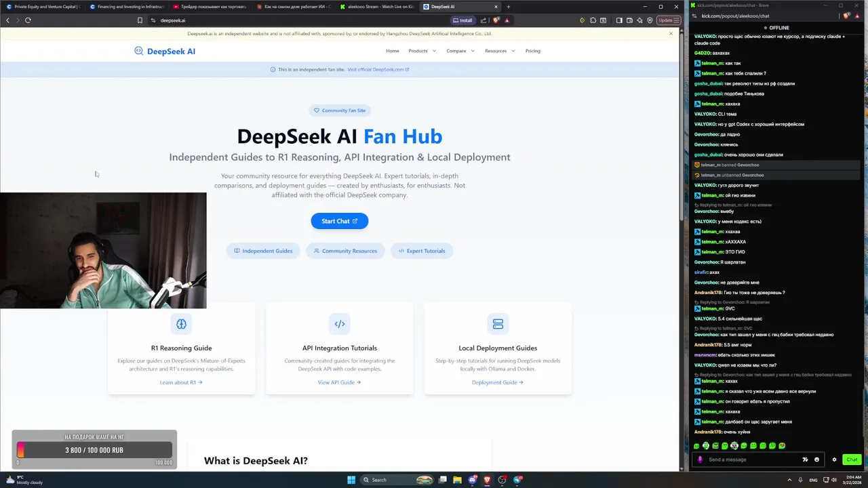The image size is (868, 488).
Task: Click the Install app button
Action: point(462,20)
